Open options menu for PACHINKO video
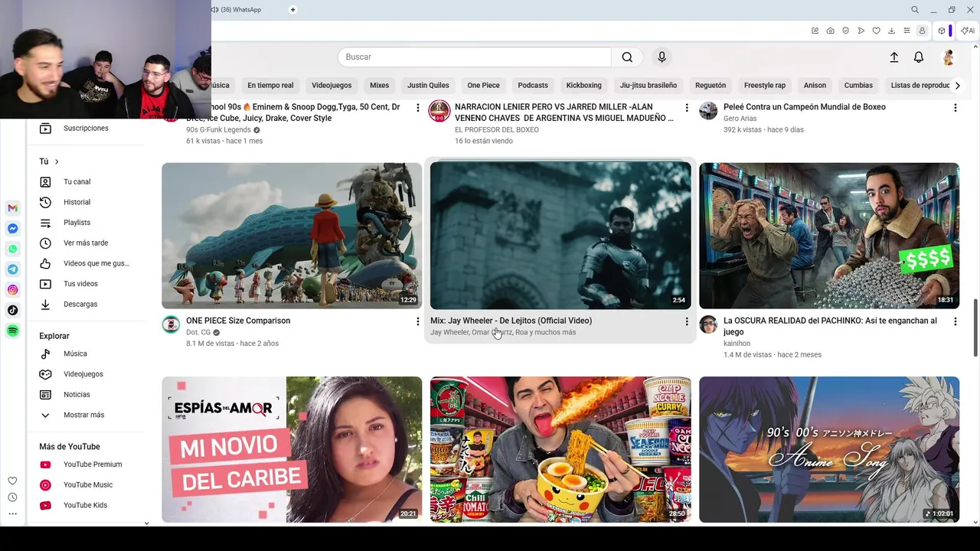This screenshot has height=551, width=980. coord(955,321)
